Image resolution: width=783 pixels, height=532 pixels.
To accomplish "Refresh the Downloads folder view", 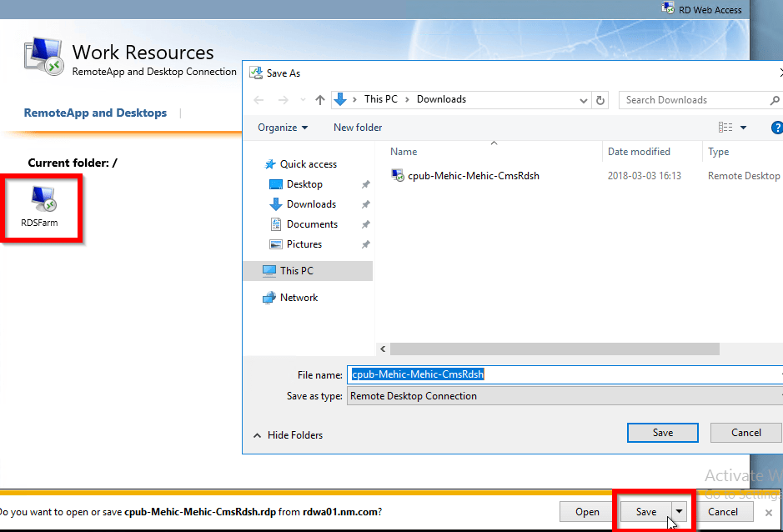I will [x=600, y=99].
